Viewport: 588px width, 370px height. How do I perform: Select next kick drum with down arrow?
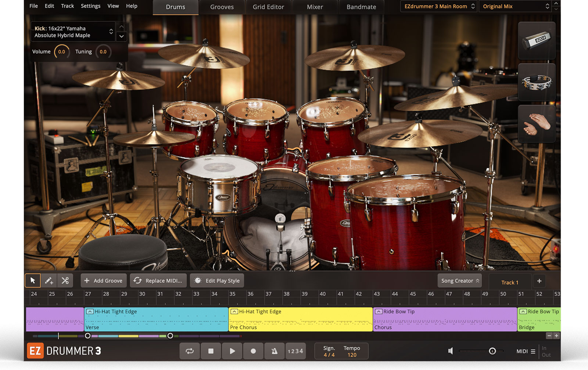(122, 36)
